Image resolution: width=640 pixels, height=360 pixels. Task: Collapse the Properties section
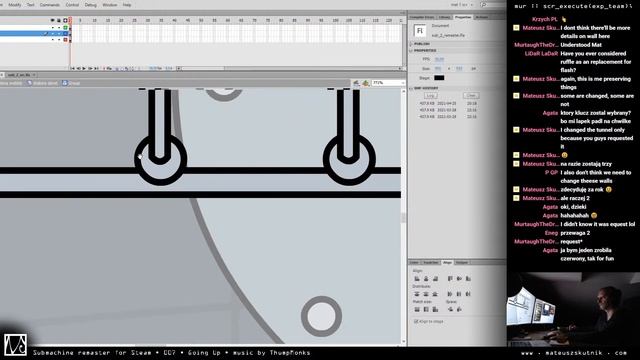411,51
